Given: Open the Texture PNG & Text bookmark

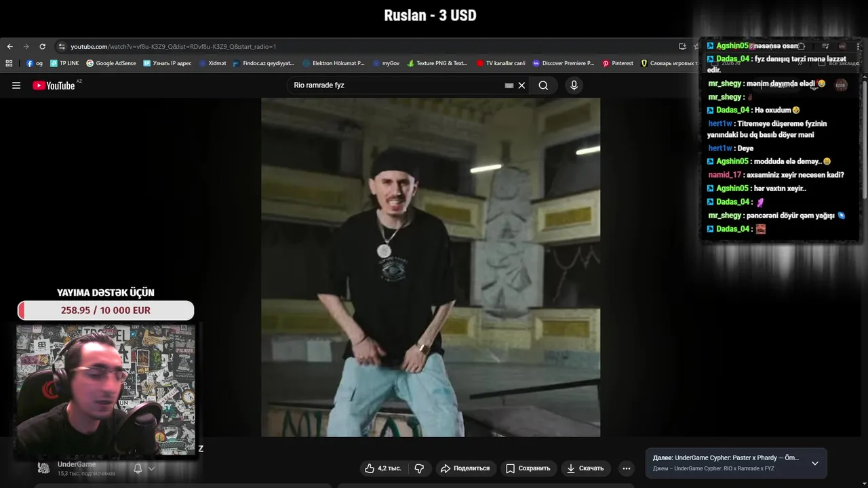Looking at the screenshot, I should pyautogui.click(x=437, y=63).
